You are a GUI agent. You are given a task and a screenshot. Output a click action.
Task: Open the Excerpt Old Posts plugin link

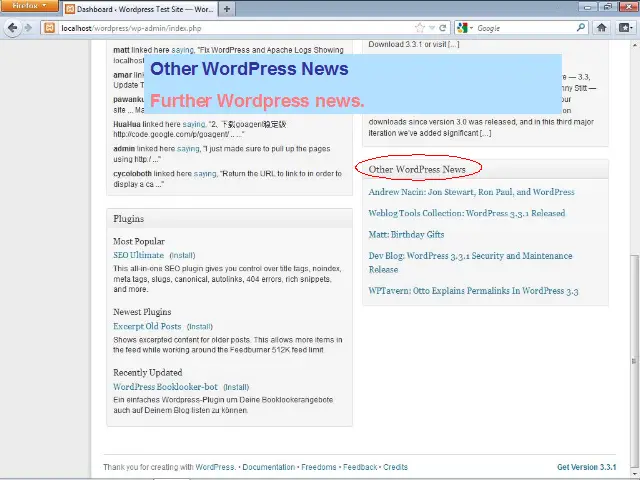tap(147, 327)
